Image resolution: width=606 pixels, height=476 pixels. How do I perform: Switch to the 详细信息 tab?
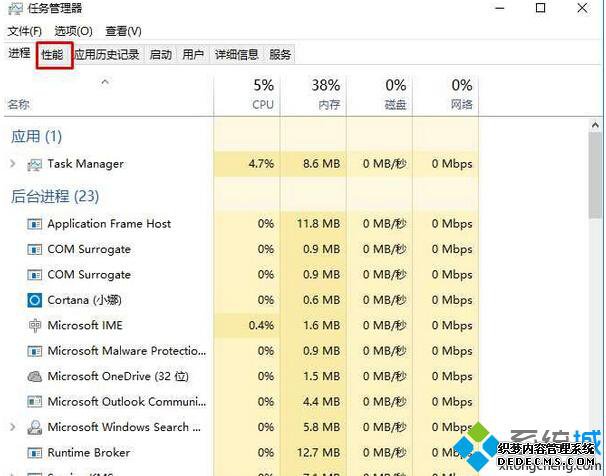click(237, 54)
